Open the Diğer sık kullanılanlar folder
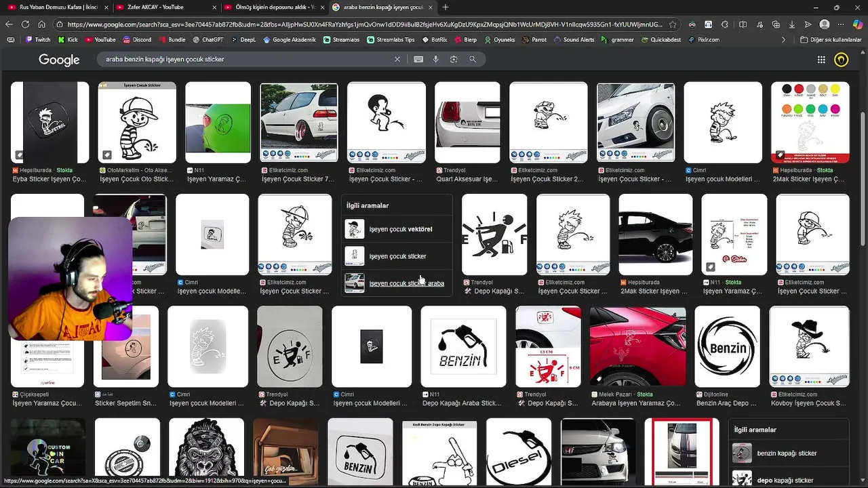Image resolution: width=868 pixels, height=488 pixels. point(831,40)
